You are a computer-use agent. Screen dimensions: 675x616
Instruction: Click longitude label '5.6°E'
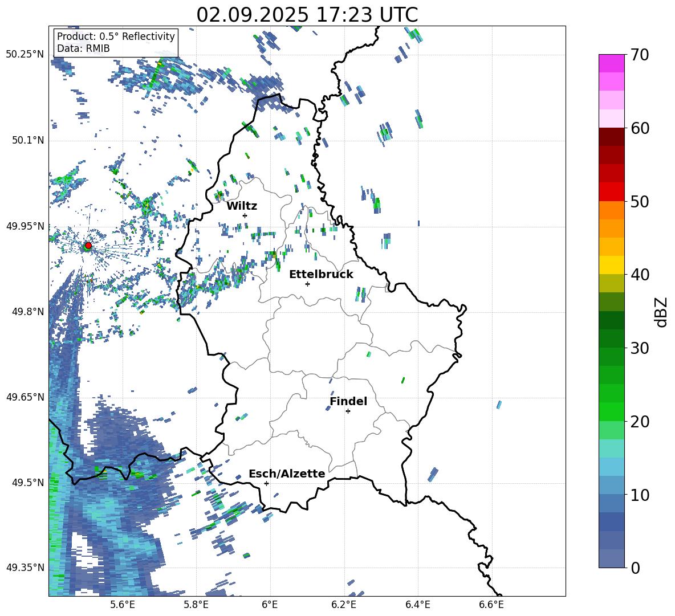coord(123,605)
